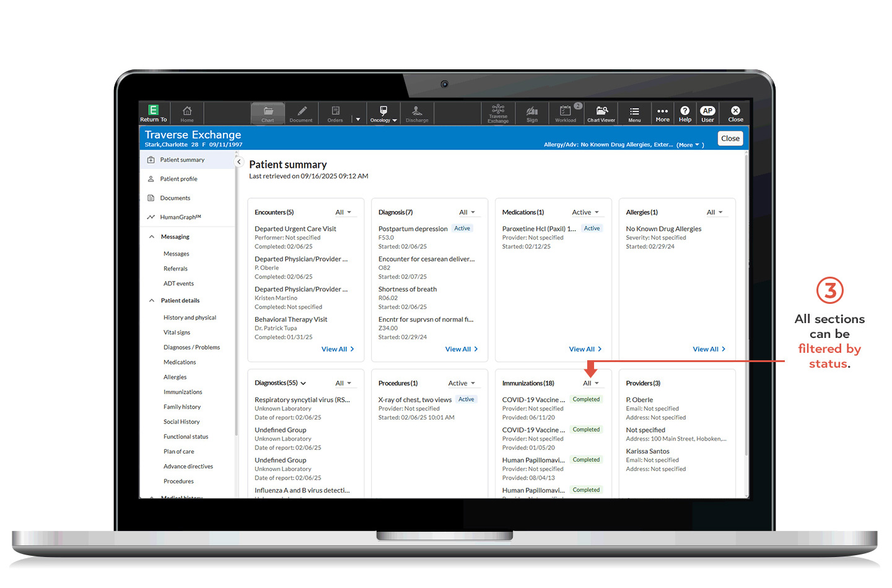
Task: Click View All in the Diagnosis card
Action: click(461, 348)
